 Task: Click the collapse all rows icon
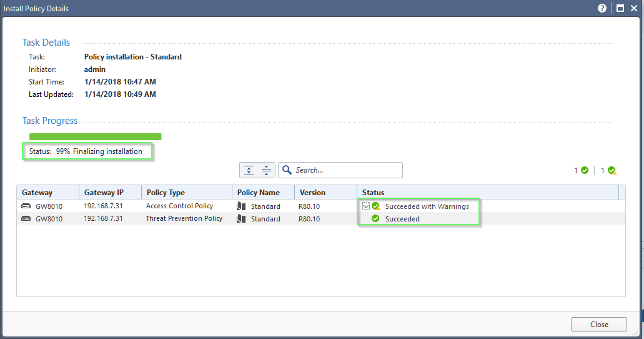266,170
